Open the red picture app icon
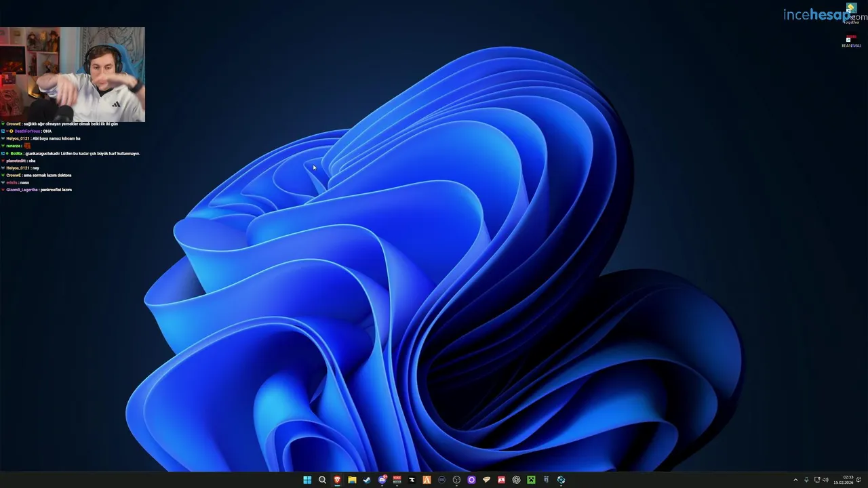 tap(501, 480)
